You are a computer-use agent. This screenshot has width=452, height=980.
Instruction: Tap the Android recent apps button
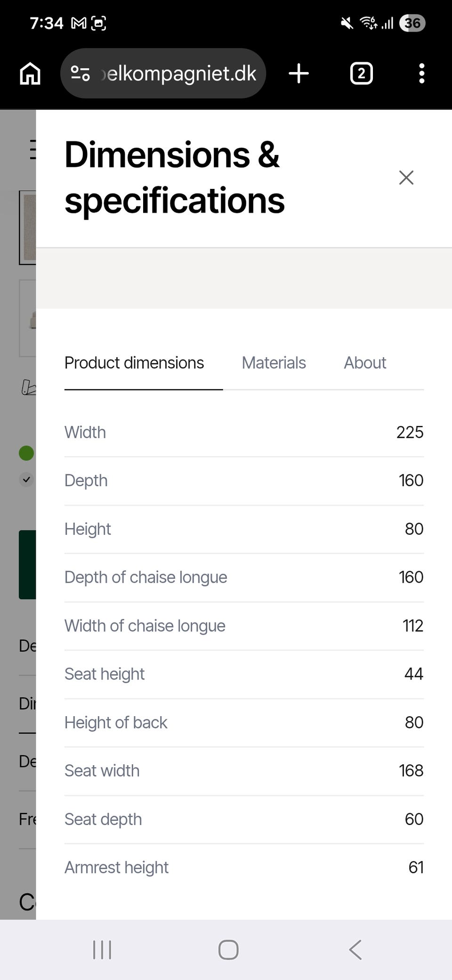(x=102, y=950)
